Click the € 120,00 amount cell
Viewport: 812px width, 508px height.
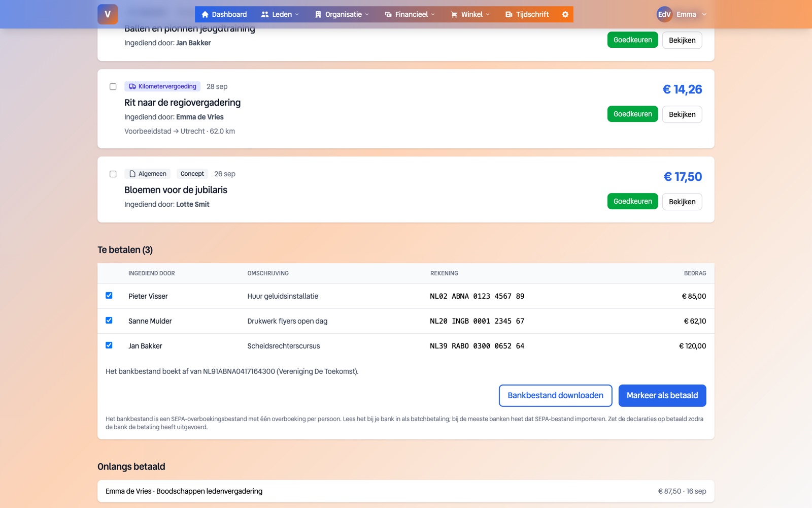(x=693, y=346)
